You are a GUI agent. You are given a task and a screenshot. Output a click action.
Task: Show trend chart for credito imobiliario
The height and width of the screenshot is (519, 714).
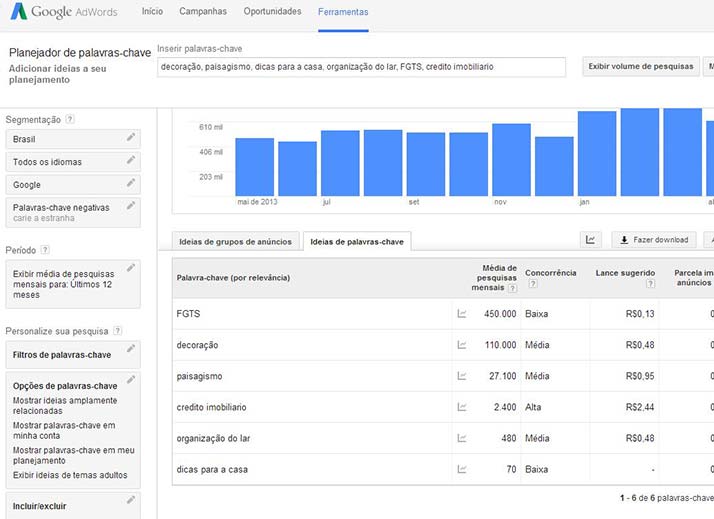pos(462,407)
